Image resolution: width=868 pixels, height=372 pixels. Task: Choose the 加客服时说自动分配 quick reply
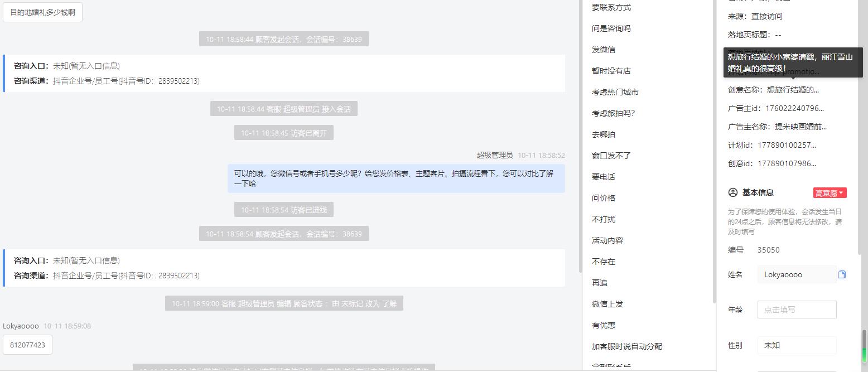(x=627, y=346)
